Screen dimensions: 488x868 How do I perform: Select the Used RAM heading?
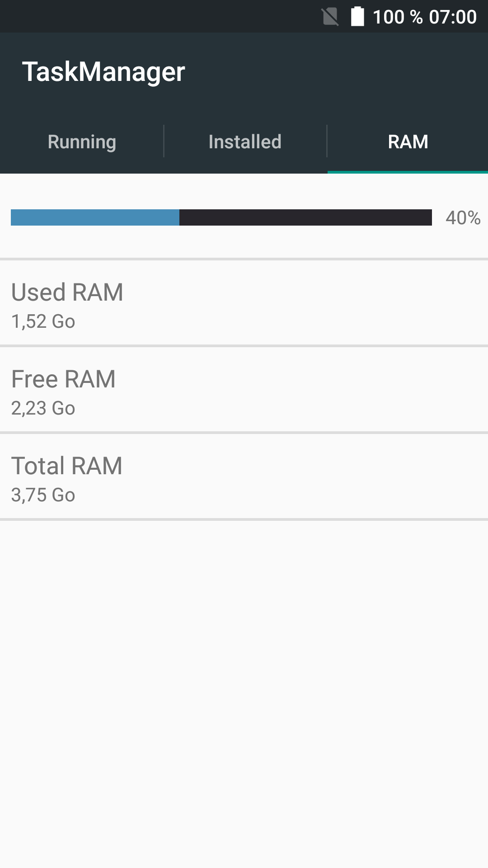[x=67, y=292]
